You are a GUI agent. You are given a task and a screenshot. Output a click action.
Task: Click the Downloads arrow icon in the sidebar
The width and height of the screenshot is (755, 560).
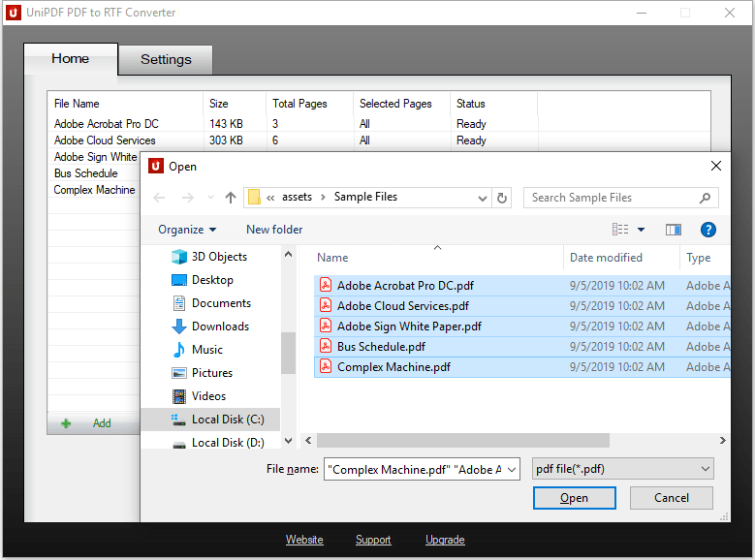(x=178, y=327)
